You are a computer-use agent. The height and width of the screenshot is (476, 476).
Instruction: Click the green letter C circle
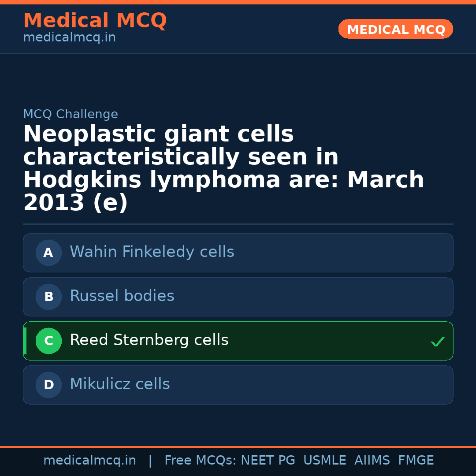[x=48, y=341]
